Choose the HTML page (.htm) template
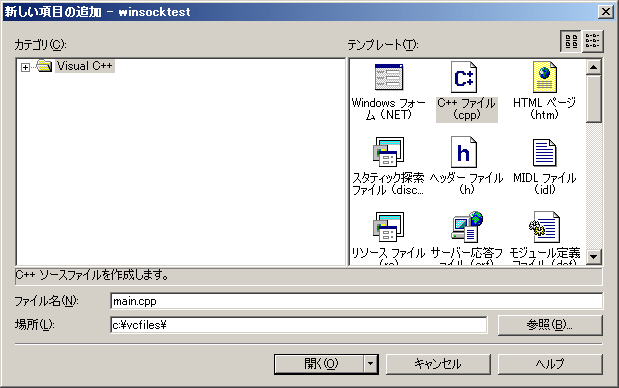The image size is (619, 388). (544, 92)
